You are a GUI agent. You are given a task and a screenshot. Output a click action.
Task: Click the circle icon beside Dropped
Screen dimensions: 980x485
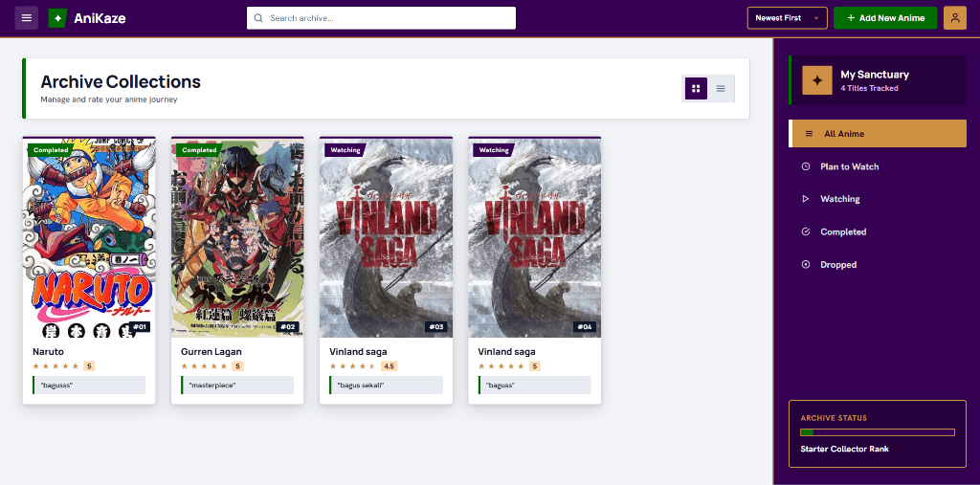(x=806, y=265)
